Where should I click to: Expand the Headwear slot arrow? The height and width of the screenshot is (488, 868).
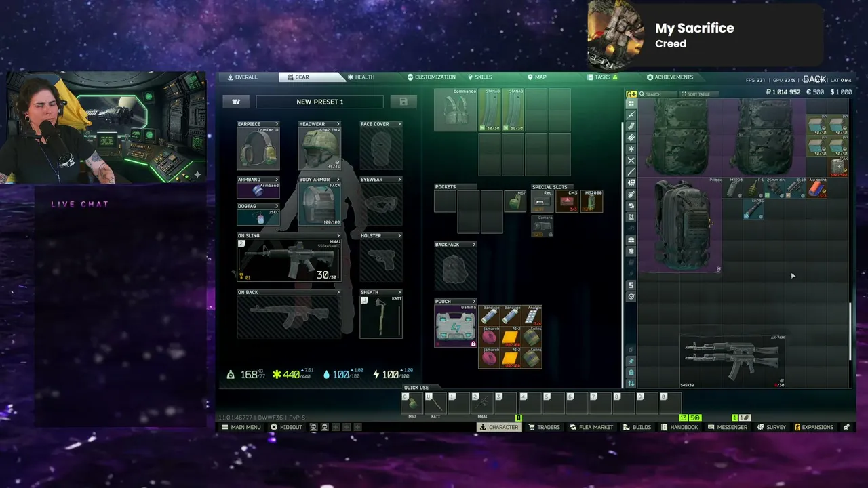click(338, 124)
